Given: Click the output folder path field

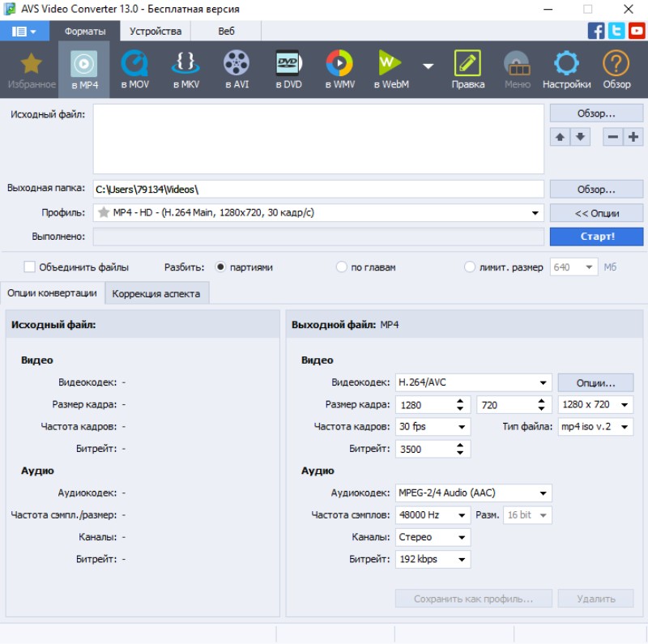Looking at the screenshot, I should click(318, 190).
